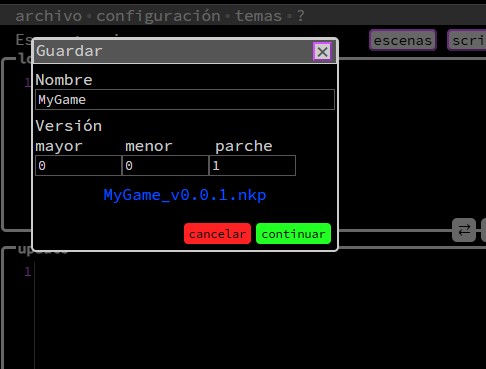Click the Nombre field containing MyGame
The image size is (486, 369).
[x=185, y=99]
